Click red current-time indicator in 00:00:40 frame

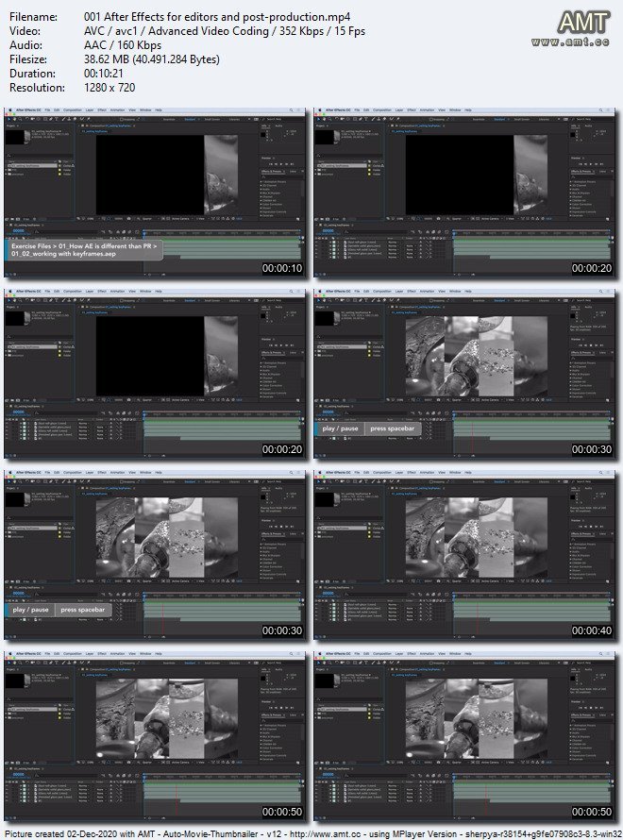point(478,619)
